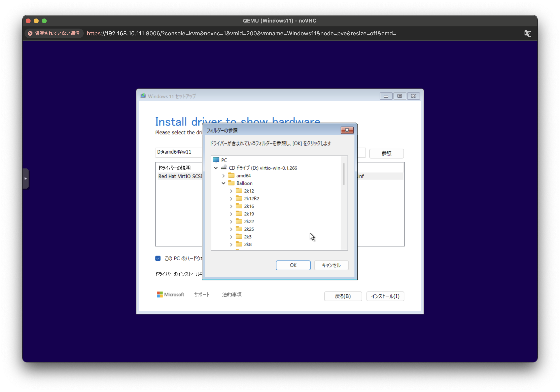
Task: Select the PC computer icon in tree
Action: pos(216,160)
